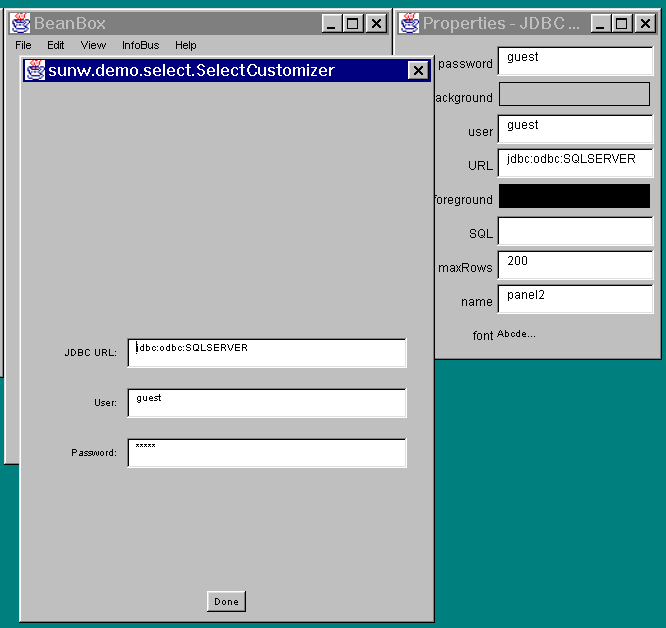Viewport: 666px width, 628px height.
Task: Focus the JDBC URL field in customizer
Action: 267,353
